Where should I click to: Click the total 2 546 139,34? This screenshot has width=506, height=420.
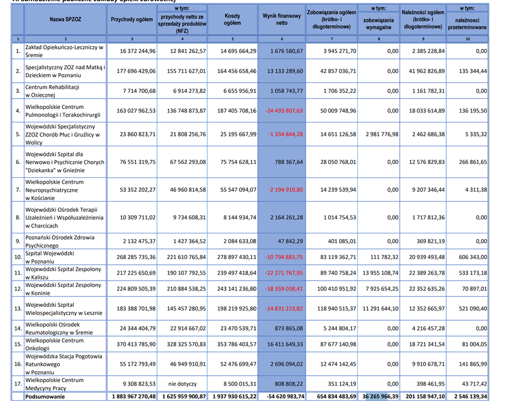[470, 397]
